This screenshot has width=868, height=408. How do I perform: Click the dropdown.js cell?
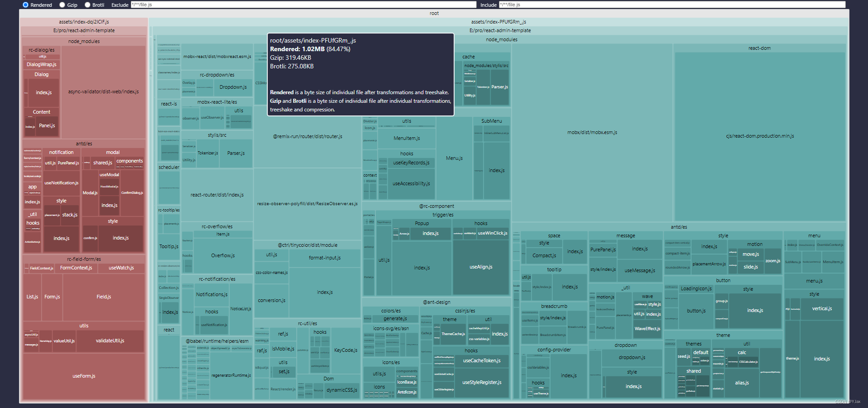tap(632, 358)
